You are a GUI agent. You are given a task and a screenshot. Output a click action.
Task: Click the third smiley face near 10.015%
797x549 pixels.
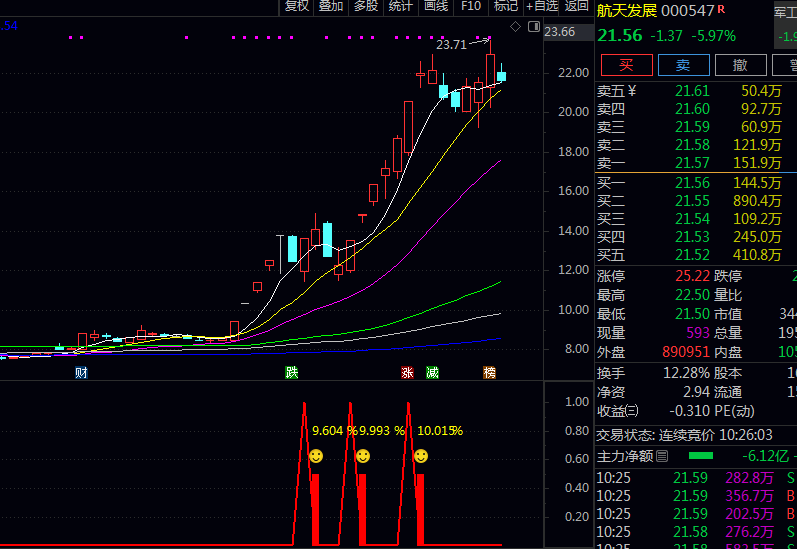click(421, 455)
